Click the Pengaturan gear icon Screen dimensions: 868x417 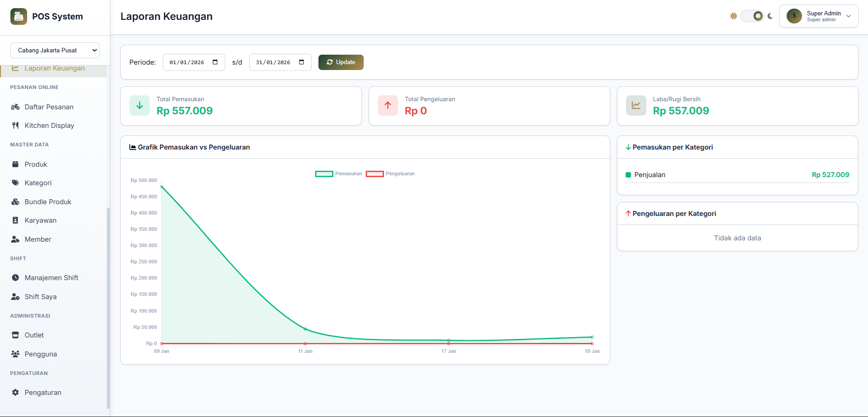pyautogui.click(x=15, y=392)
